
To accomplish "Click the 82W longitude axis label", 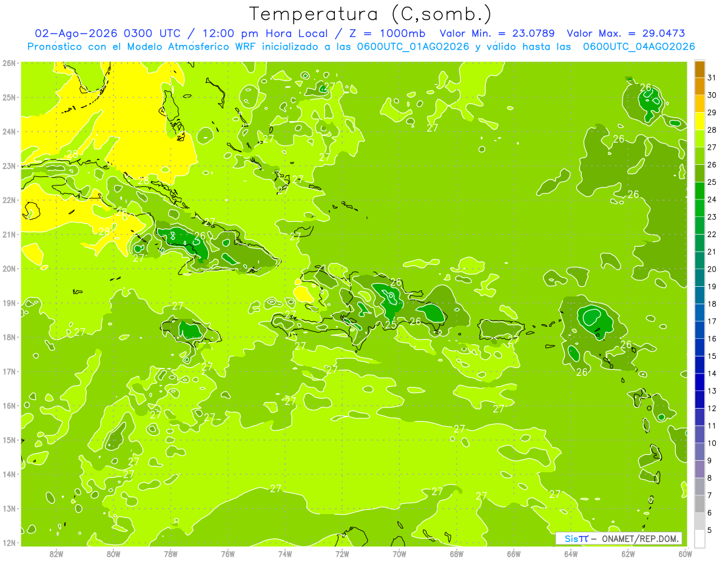I will click(56, 554).
